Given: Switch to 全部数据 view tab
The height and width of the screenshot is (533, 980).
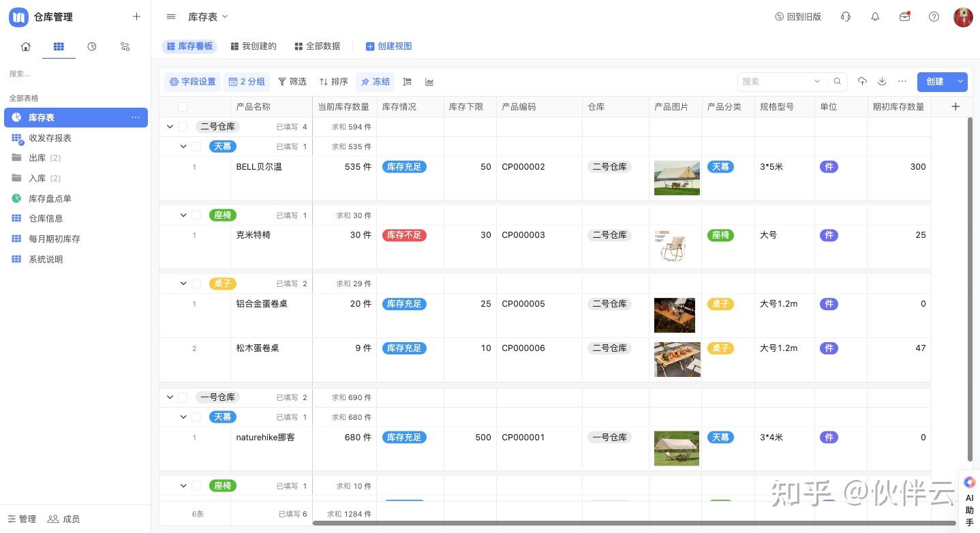Looking at the screenshot, I should (x=317, y=46).
